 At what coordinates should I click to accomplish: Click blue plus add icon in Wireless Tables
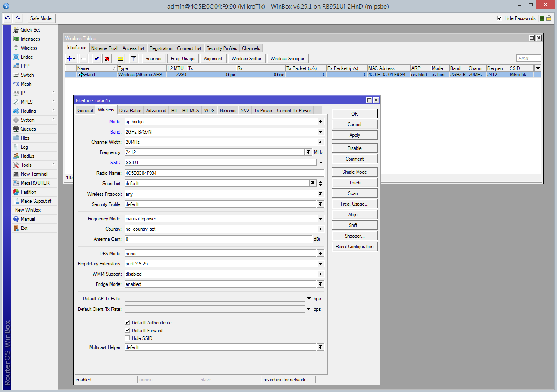[71, 59]
